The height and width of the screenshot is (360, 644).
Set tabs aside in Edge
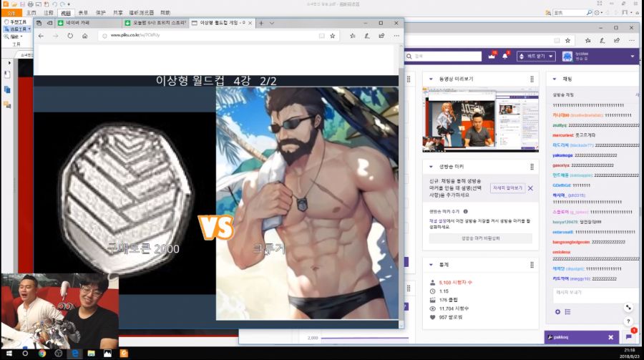coord(49,23)
